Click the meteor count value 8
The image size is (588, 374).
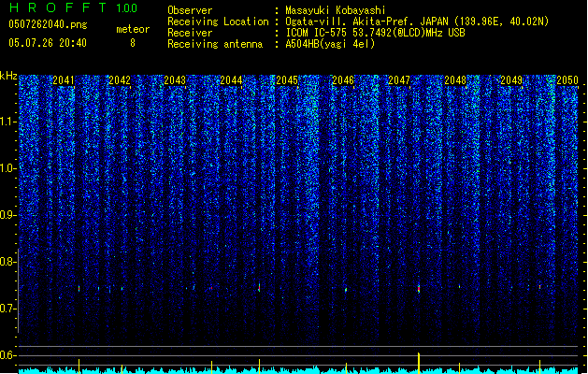(133, 43)
